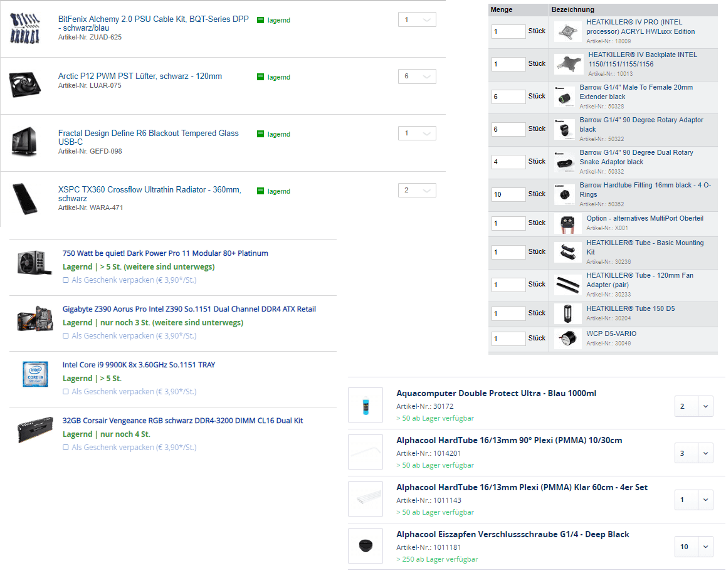Open WCP D5-VARIO product link
The image size is (726, 588).
(x=611, y=333)
